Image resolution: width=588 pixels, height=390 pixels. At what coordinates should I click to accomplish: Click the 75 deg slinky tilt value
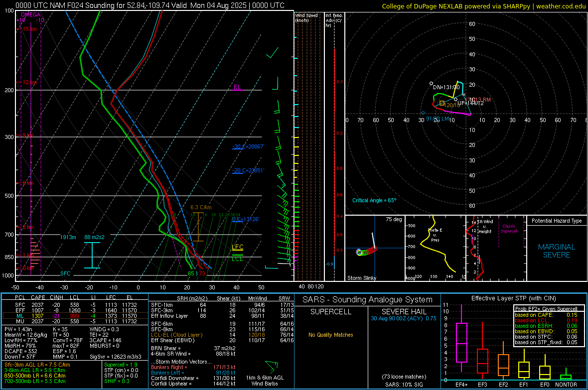[394, 219]
